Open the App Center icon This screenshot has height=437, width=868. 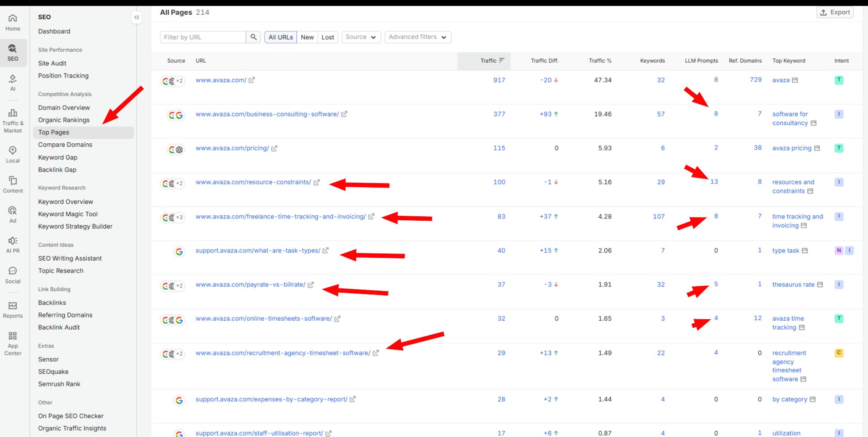tap(13, 336)
